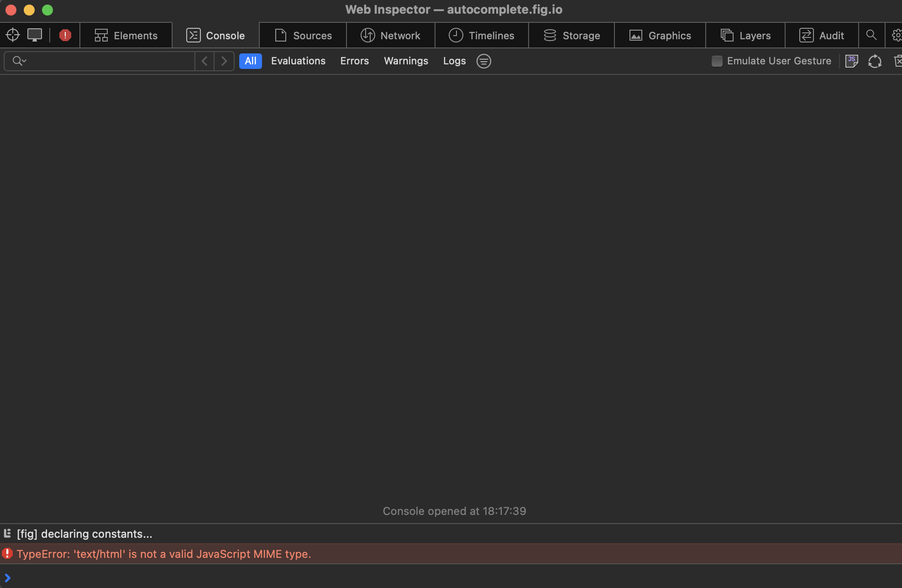This screenshot has height=588, width=902.
Task: Open the console message filter menu
Action: click(x=483, y=61)
